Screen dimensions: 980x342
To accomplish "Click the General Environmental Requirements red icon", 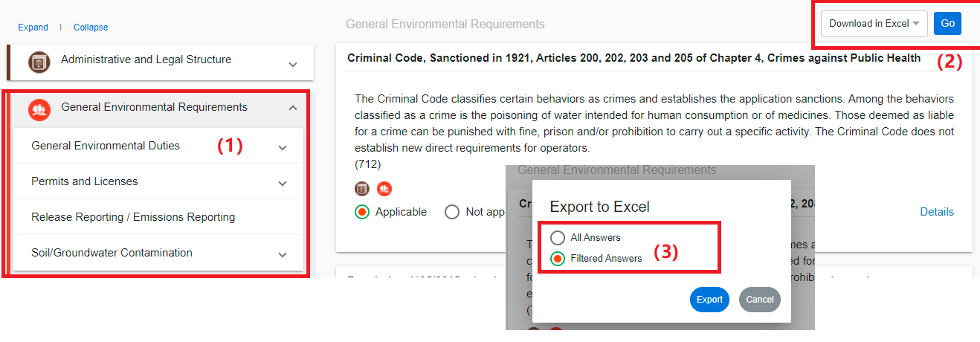I will pos(39,109).
